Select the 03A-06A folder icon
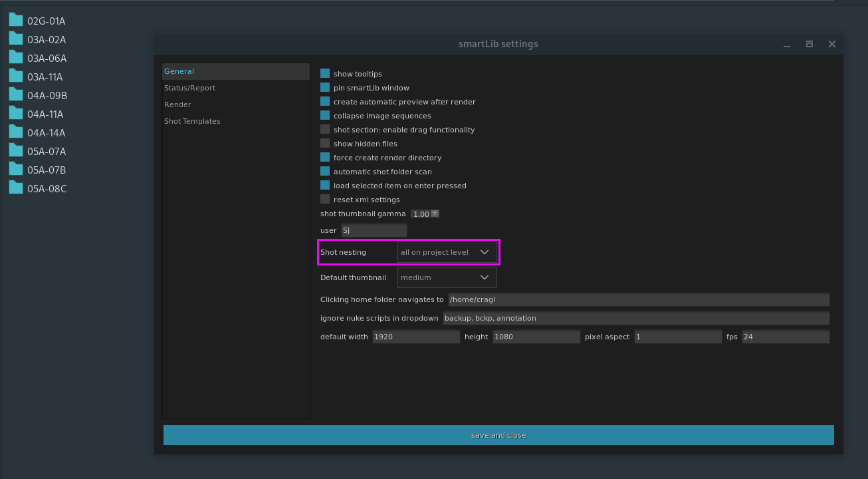Viewport: 868px width, 479px height. [16, 57]
